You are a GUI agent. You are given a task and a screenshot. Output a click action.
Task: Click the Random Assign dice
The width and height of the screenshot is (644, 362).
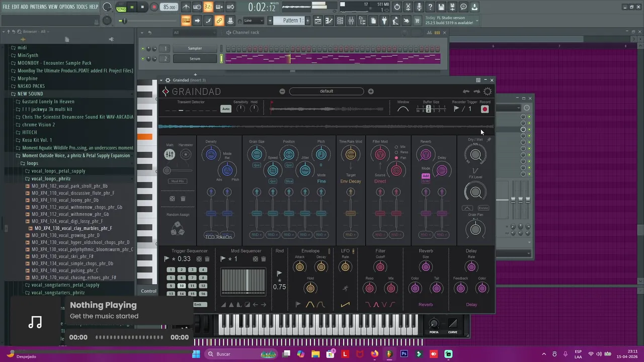click(178, 229)
